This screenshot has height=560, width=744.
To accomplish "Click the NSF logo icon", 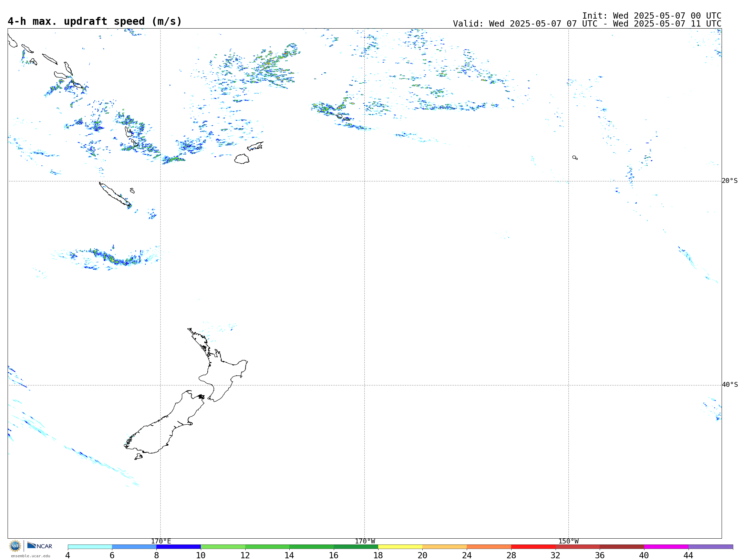I will coord(15,546).
